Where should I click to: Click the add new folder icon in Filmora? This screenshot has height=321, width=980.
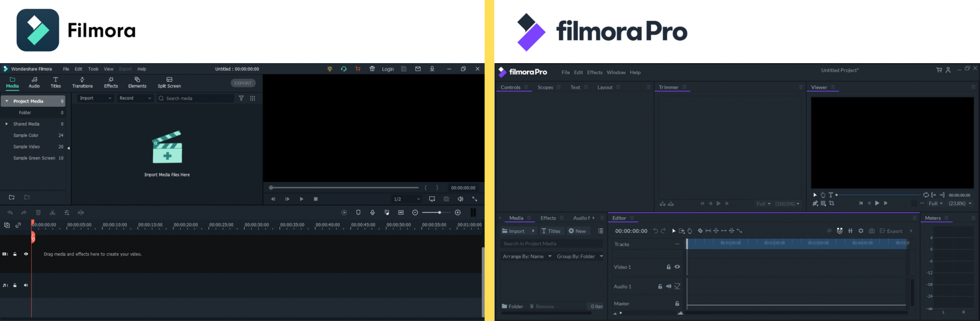tap(12, 197)
